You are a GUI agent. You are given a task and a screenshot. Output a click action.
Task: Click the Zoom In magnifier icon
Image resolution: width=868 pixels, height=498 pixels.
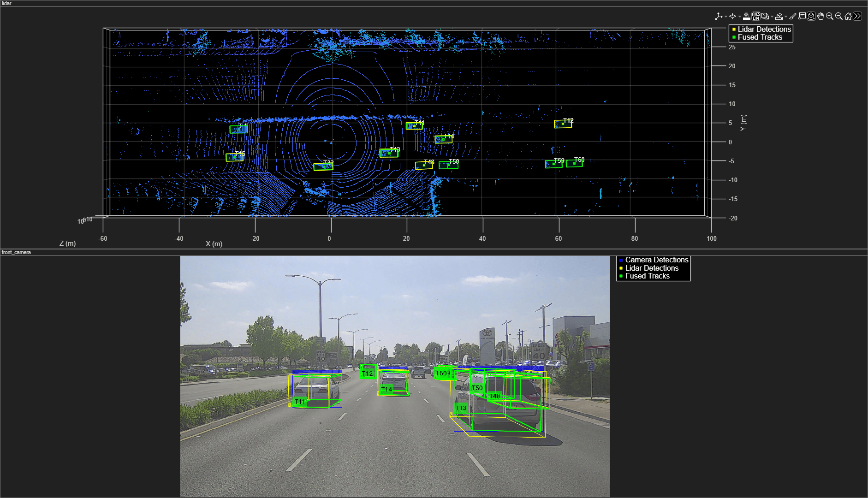tap(830, 16)
